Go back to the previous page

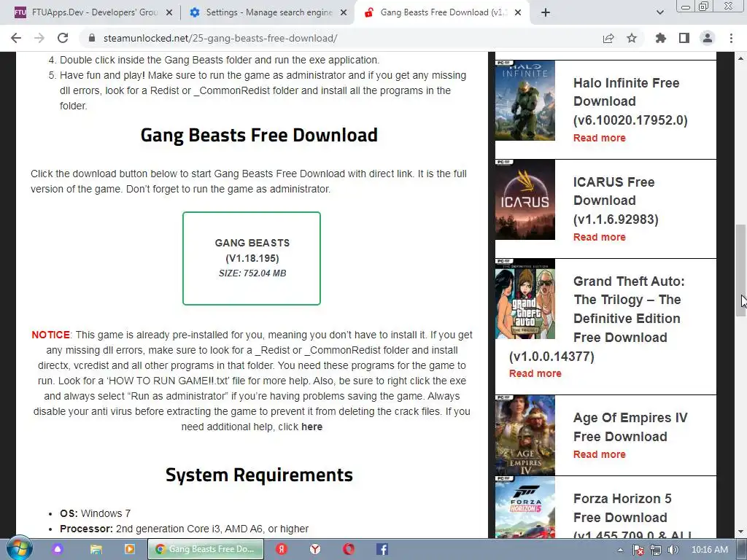[16, 38]
